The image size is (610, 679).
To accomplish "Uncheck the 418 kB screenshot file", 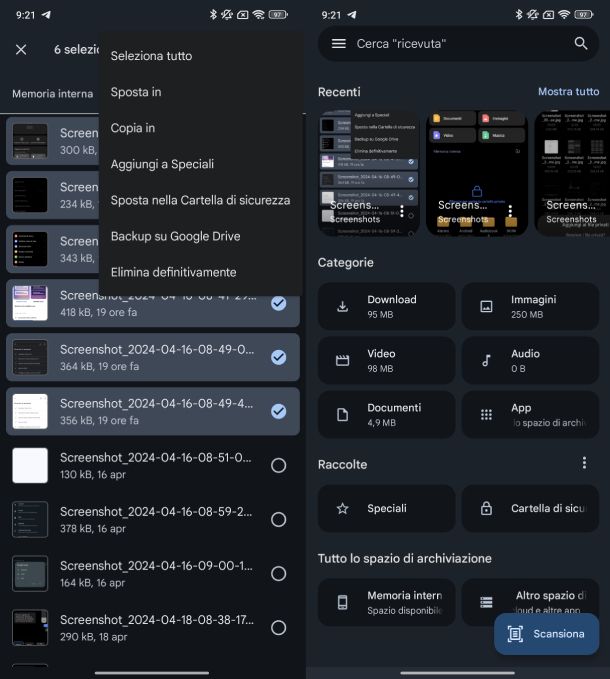I will 278,303.
